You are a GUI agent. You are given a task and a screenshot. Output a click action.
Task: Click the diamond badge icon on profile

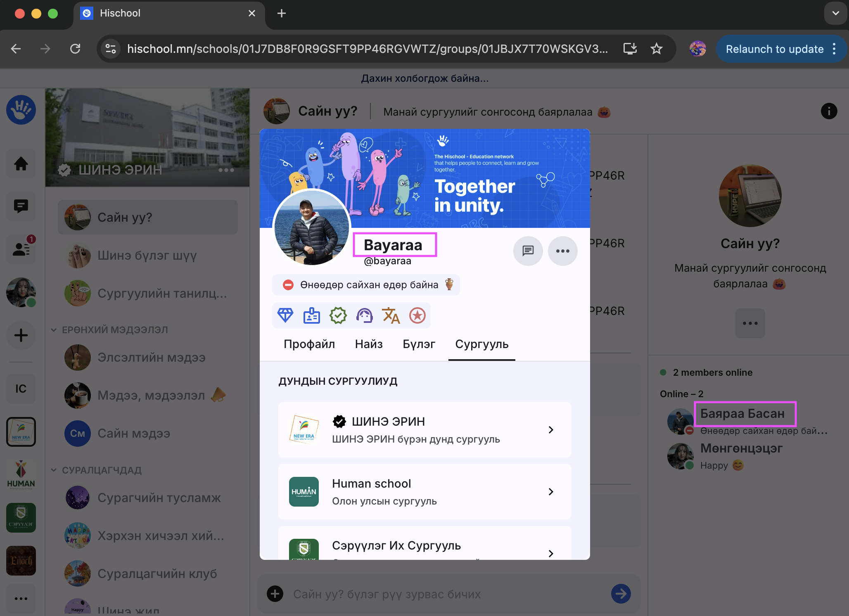pyautogui.click(x=285, y=315)
